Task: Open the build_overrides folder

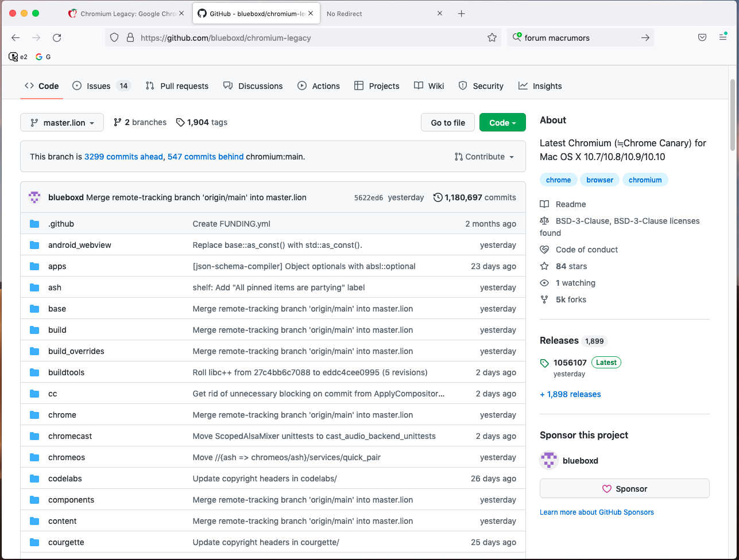Action: tap(76, 351)
